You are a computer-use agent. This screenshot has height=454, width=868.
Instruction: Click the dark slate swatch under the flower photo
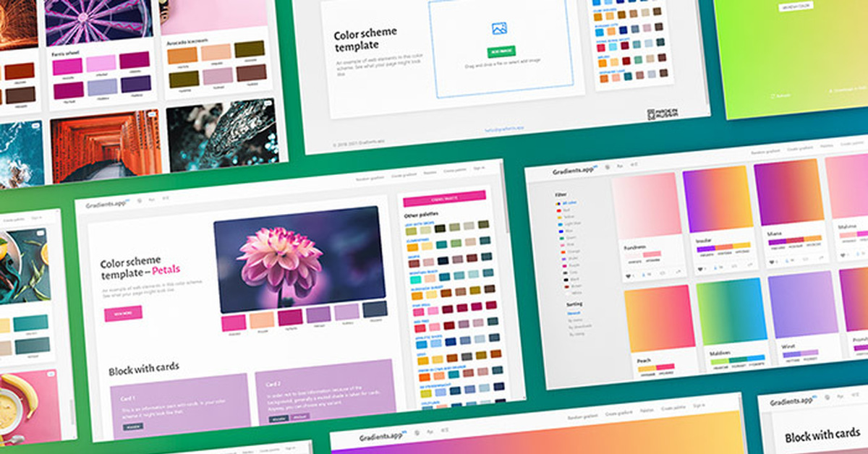375,309
